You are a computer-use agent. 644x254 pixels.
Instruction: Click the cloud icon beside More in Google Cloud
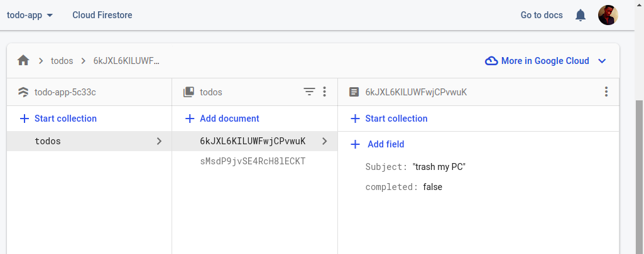point(491,61)
